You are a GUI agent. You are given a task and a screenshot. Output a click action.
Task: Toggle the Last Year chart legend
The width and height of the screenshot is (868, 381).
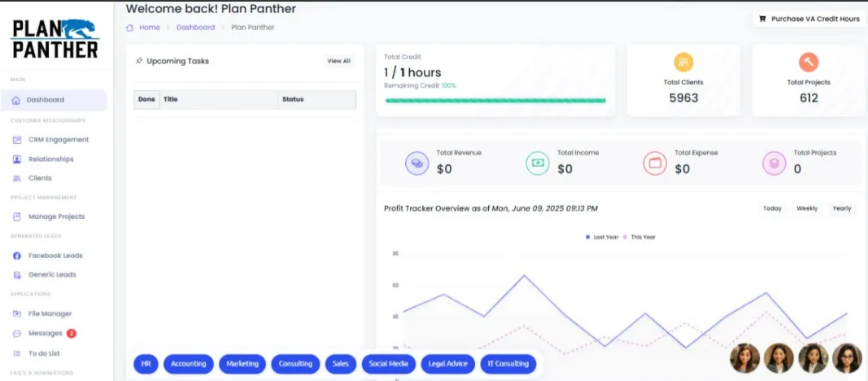pos(602,237)
